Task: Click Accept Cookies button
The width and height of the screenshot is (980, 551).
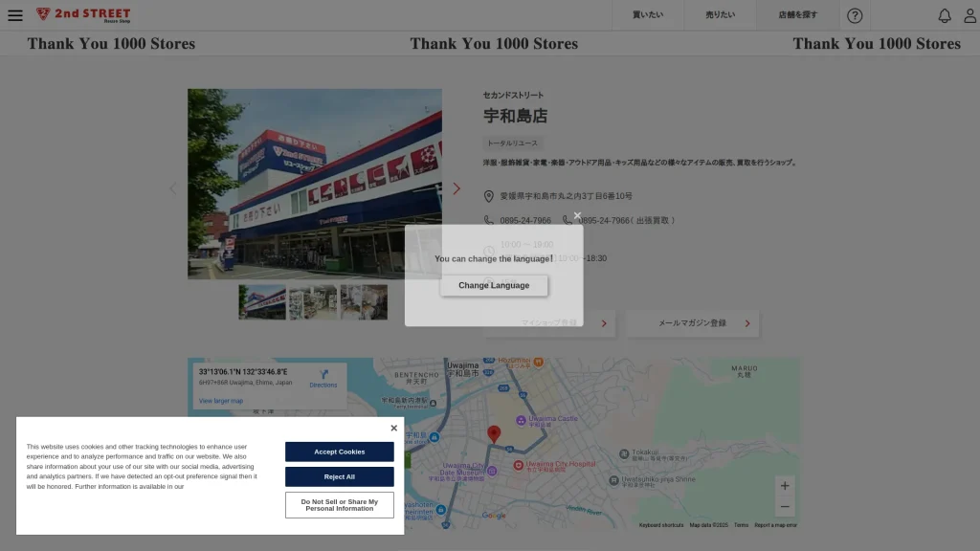Action: tap(340, 452)
